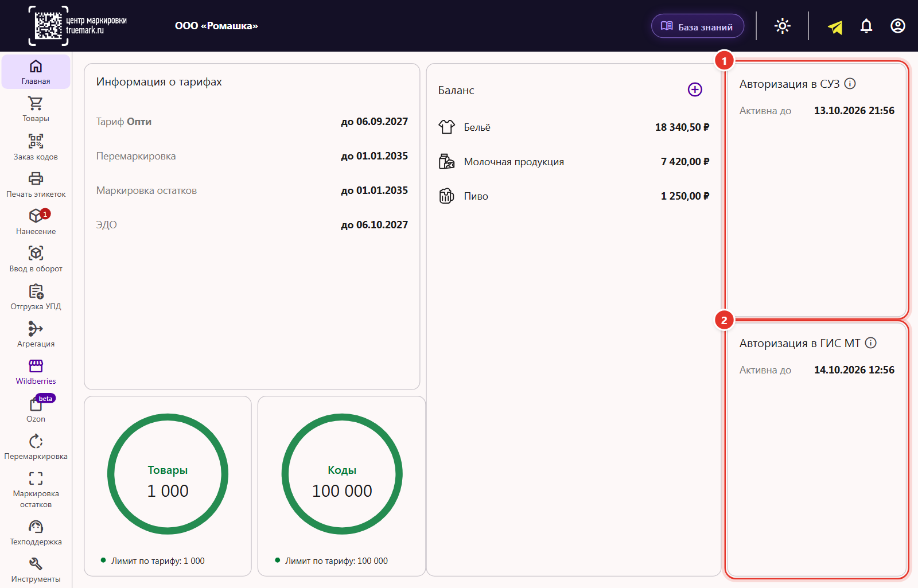Image resolution: width=918 pixels, height=588 pixels.
Task: Click the Коды 100 000 progress ring
Action: tap(342, 474)
